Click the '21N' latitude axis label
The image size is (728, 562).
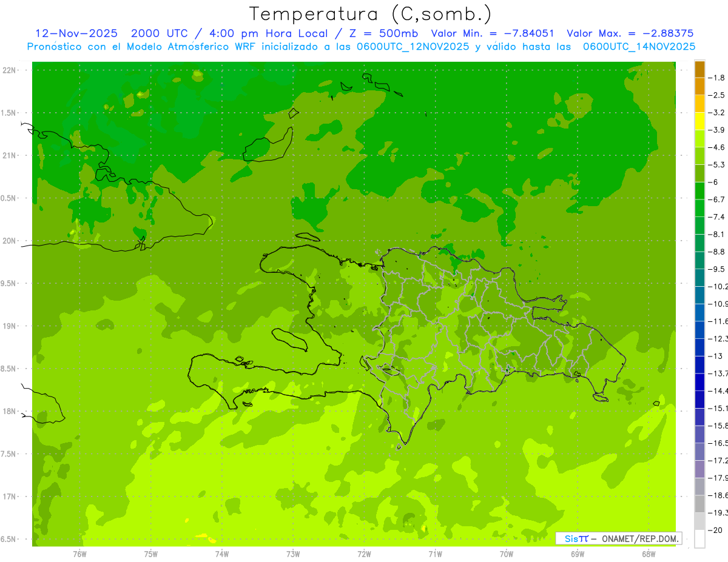coord(10,155)
